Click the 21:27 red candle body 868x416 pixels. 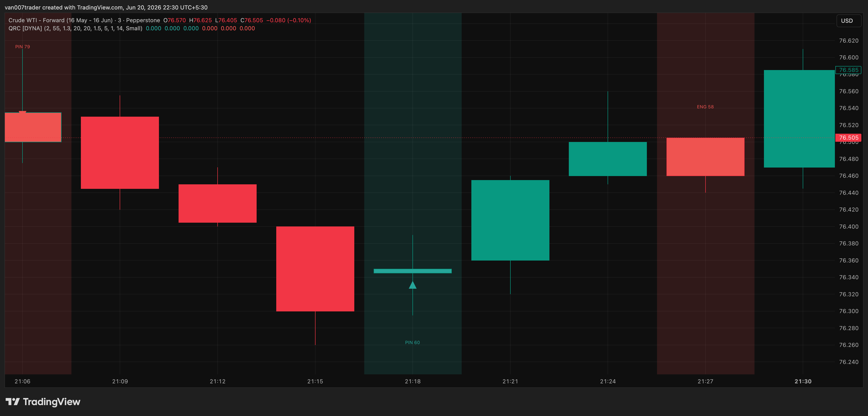705,157
